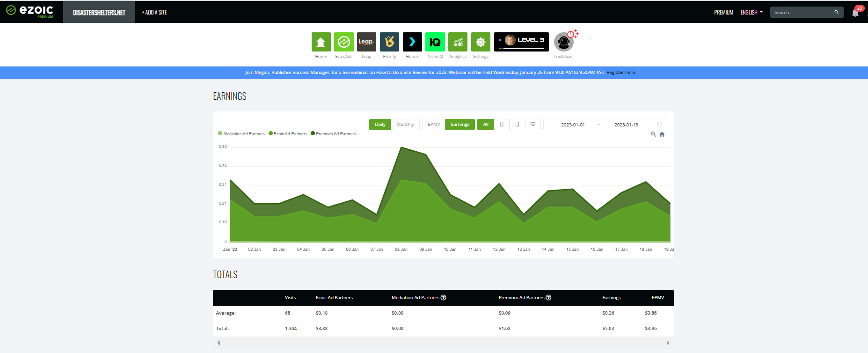The width and height of the screenshot is (868, 353).
Task: Click average EPMV value in Average row
Action: tap(650, 313)
